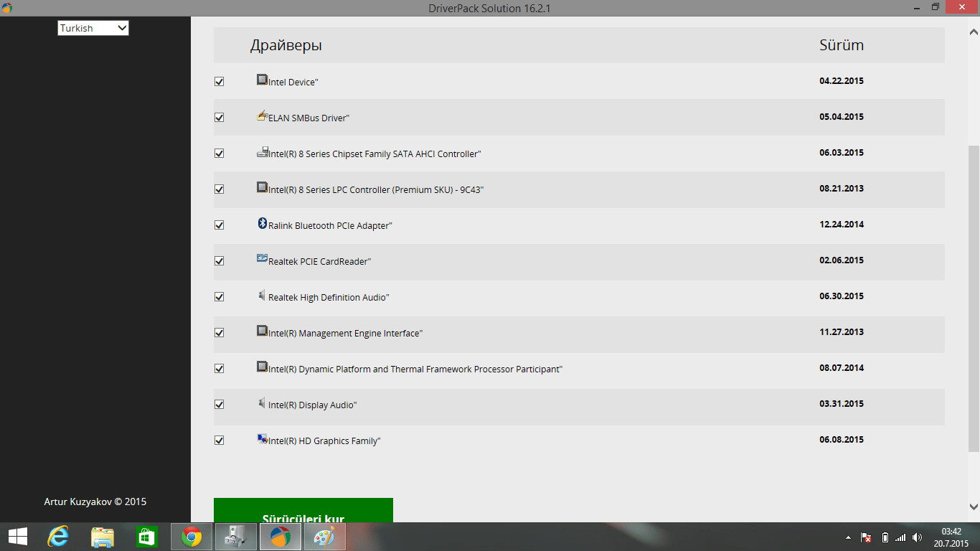Toggle the Dynamic Platform Thermal Framework checkbox
Screen dimensions: 980x551
coord(220,369)
